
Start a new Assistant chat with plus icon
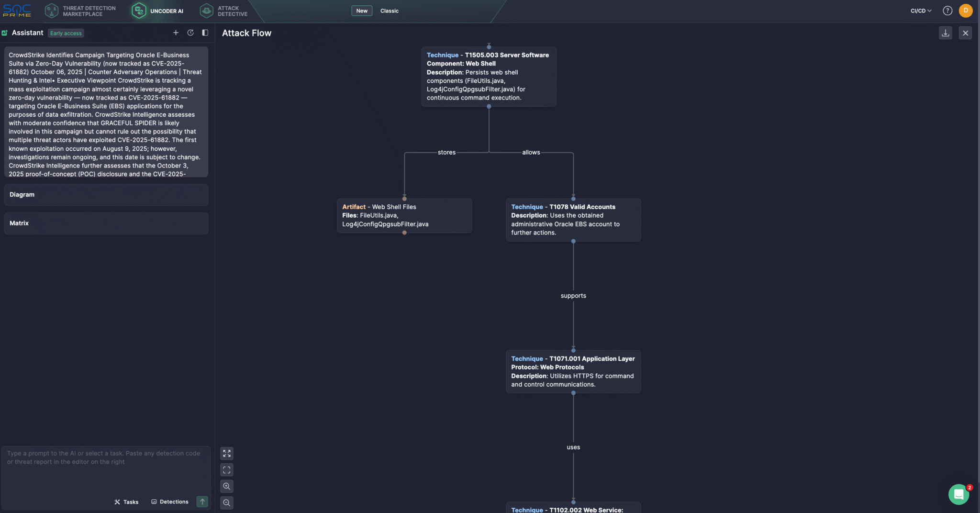(176, 33)
